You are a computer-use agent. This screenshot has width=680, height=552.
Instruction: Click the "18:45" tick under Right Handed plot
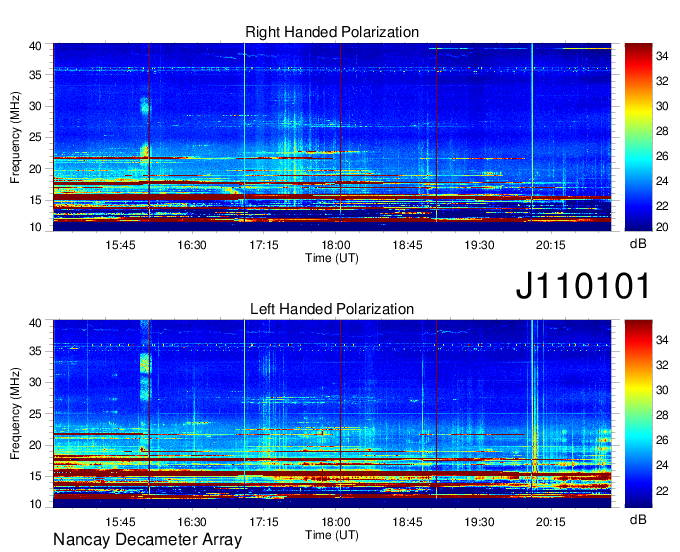pos(407,245)
